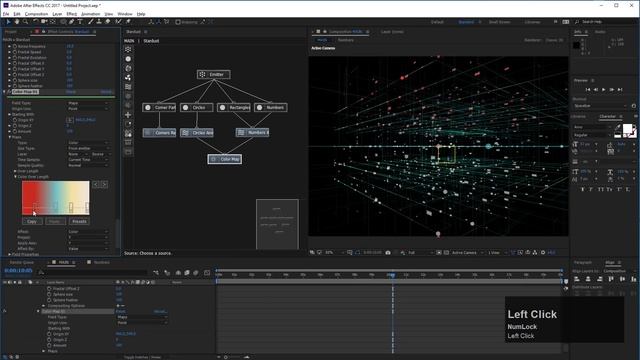Select the Zoom magnifier tool
Screen dimensions: 640x360
pyautogui.click(x=25, y=22)
